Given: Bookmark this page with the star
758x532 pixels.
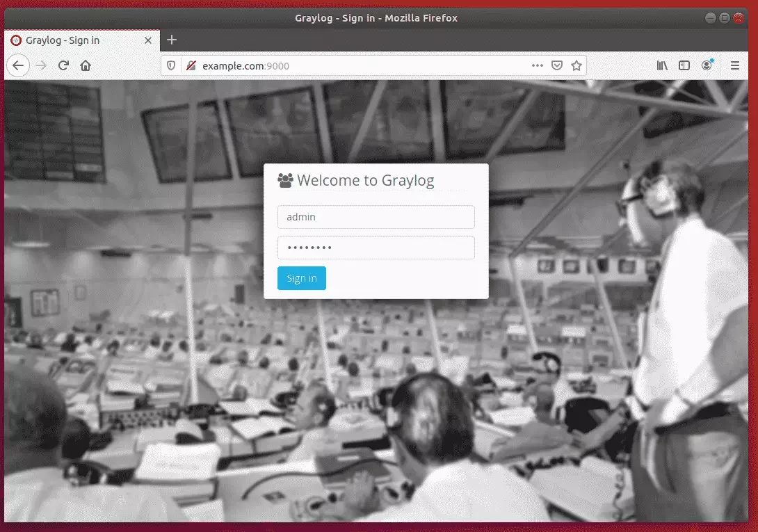Looking at the screenshot, I should pyautogui.click(x=576, y=66).
